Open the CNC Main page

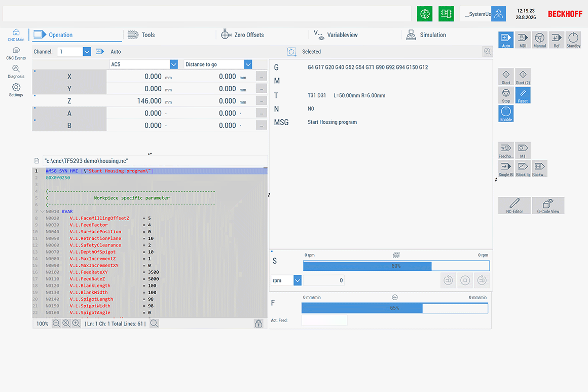click(x=16, y=35)
